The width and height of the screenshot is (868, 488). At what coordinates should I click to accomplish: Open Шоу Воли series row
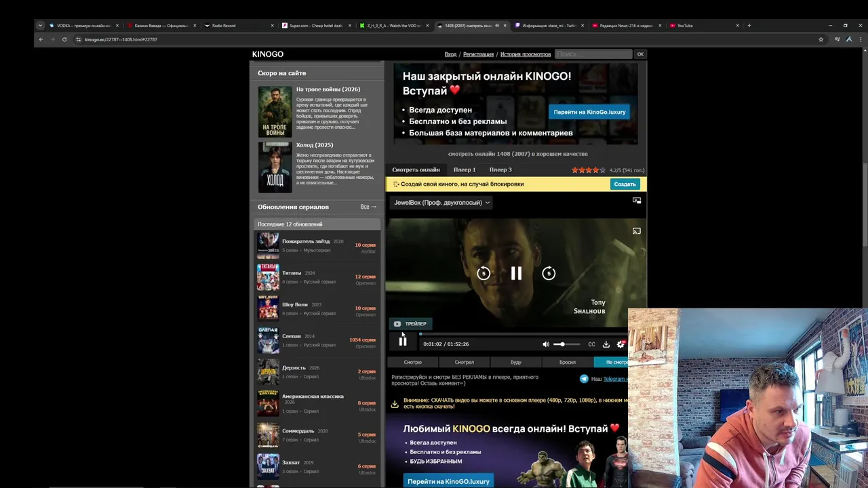pyautogui.click(x=317, y=309)
